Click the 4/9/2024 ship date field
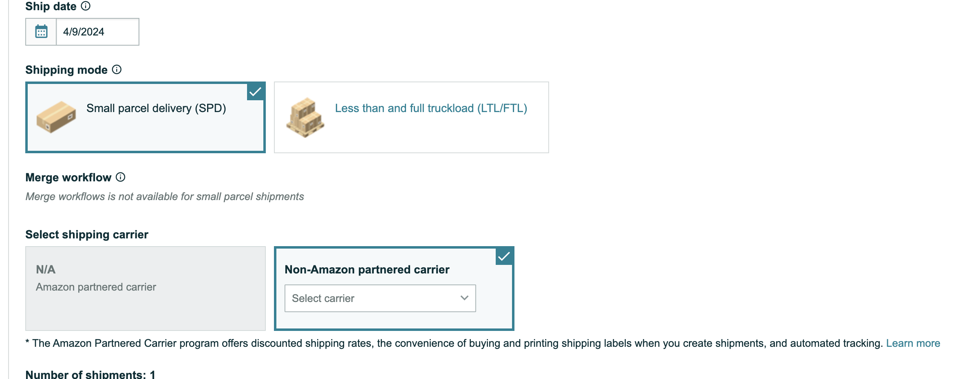The height and width of the screenshot is (379, 980). click(x=98, y=32)
